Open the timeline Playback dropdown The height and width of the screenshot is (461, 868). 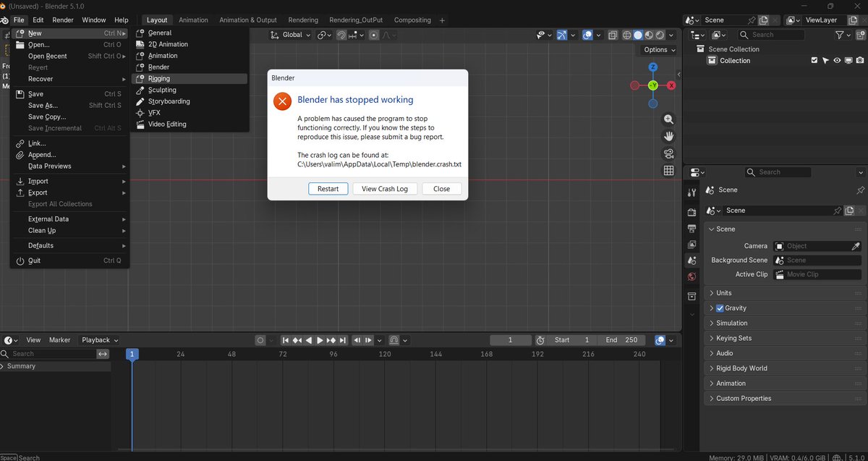99,340
